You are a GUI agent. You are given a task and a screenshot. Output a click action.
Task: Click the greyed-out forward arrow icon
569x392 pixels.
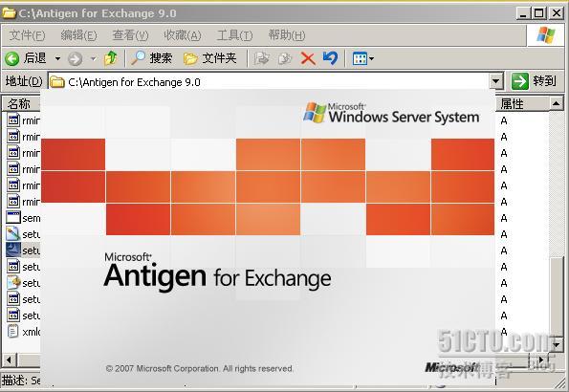76,58
